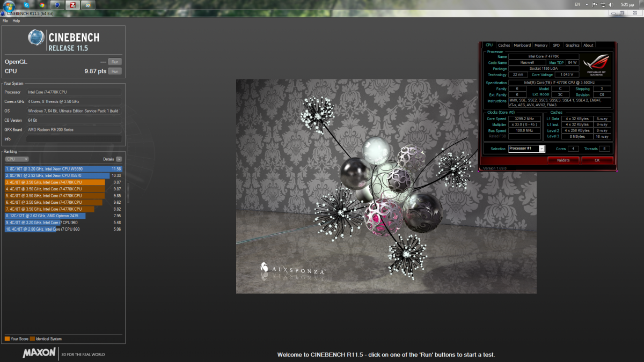
Task: Open Skype from the taskbar
Action: point(26,5)
